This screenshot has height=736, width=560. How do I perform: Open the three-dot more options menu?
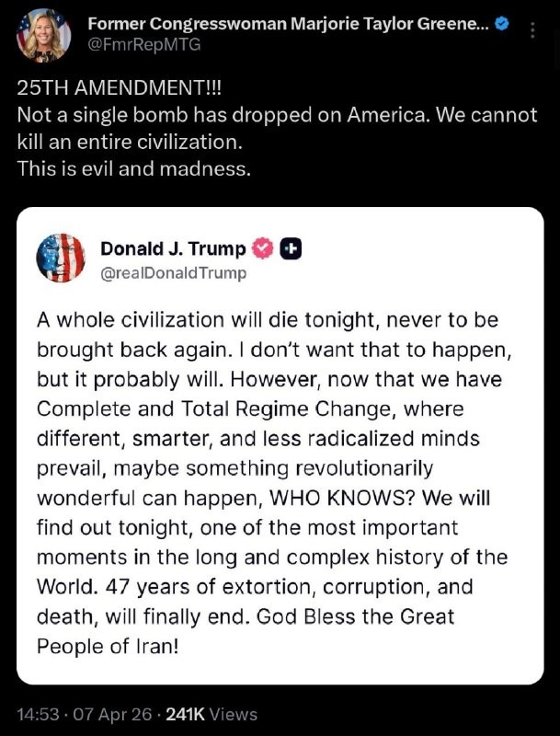pyautogui.click(x=533, y=31)
